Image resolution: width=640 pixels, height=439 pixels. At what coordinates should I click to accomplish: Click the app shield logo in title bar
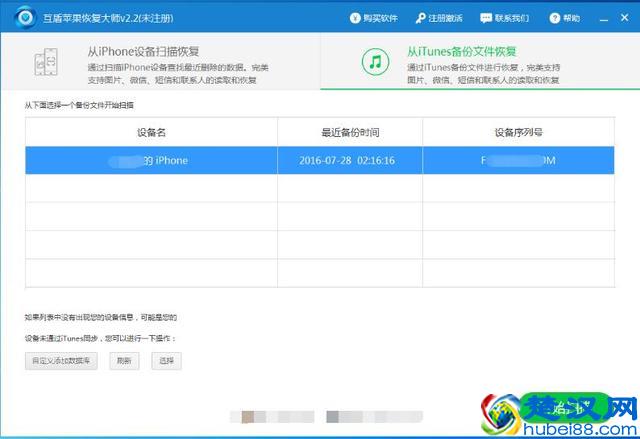click(x=25, y=18)
